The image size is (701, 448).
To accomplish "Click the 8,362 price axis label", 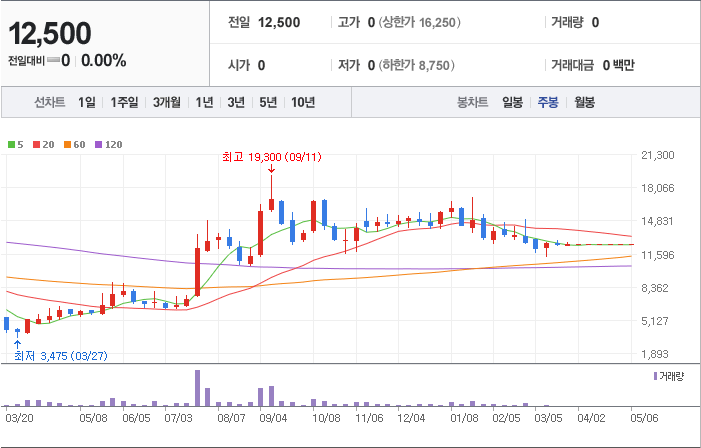I will (655, 288).
